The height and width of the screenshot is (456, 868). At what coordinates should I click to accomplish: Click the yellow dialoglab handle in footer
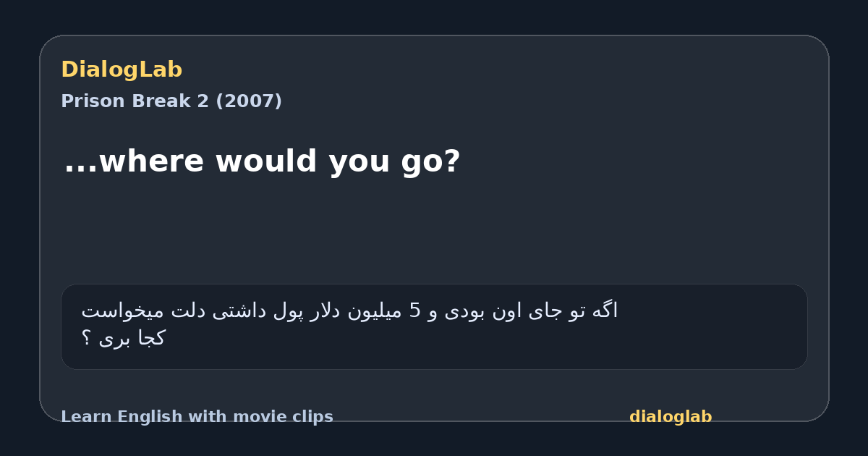pyautogui.click(x=671, y=417)
